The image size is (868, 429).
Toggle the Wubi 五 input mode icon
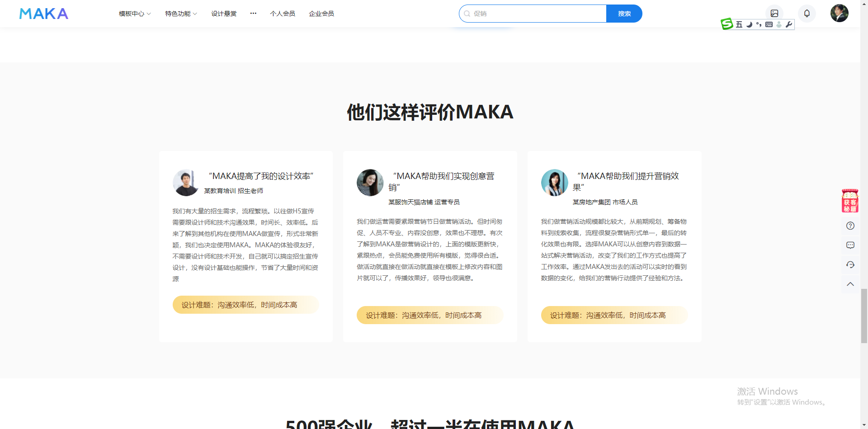(x=739, y=24)
